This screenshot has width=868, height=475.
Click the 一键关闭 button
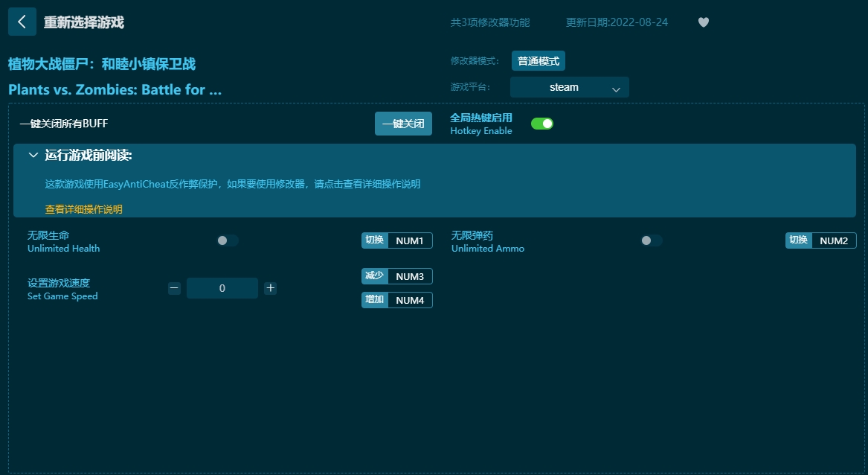(403, 124)
